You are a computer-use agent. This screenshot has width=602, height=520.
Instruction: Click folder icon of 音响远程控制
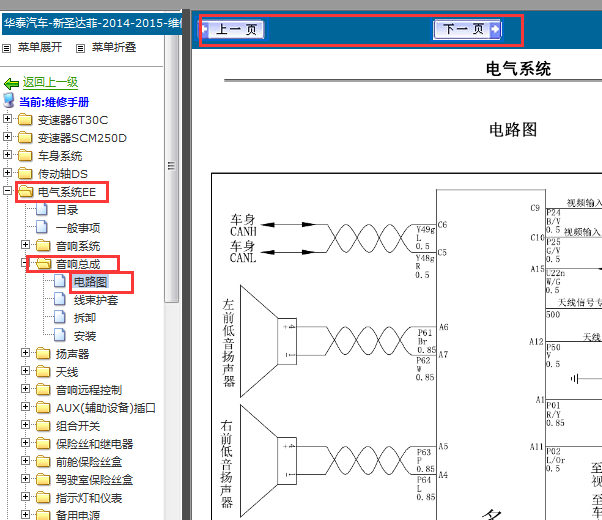(43, 389)
